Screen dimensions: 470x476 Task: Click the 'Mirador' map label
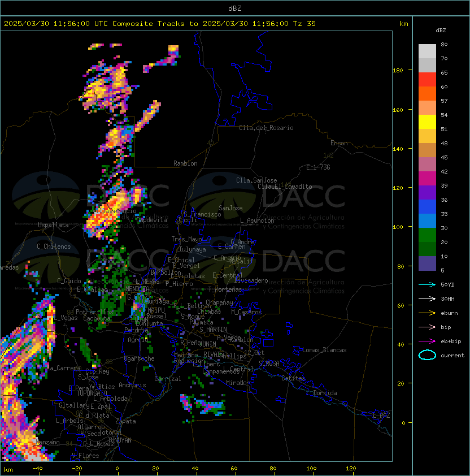click(x=238, y=383)
